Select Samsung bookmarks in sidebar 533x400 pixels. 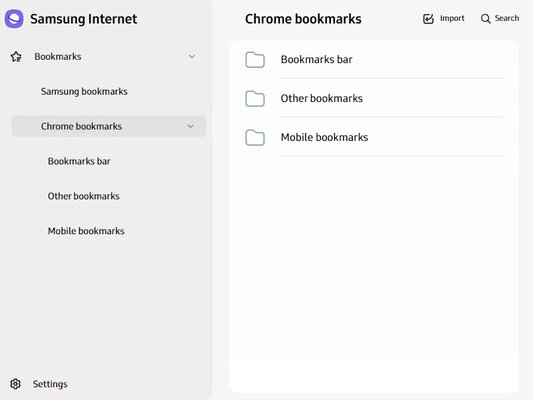click(84, 91)
